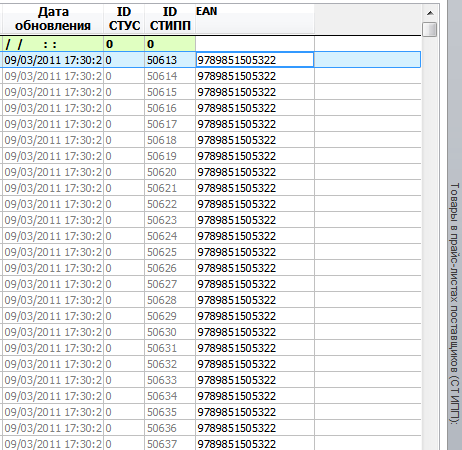Select ID cell 50622
The image size is (462, 450).
tap(170, 204)
